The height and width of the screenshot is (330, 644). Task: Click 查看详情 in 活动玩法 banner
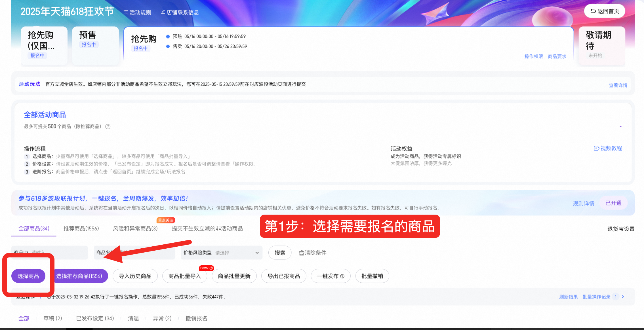[x=618, y=85]
